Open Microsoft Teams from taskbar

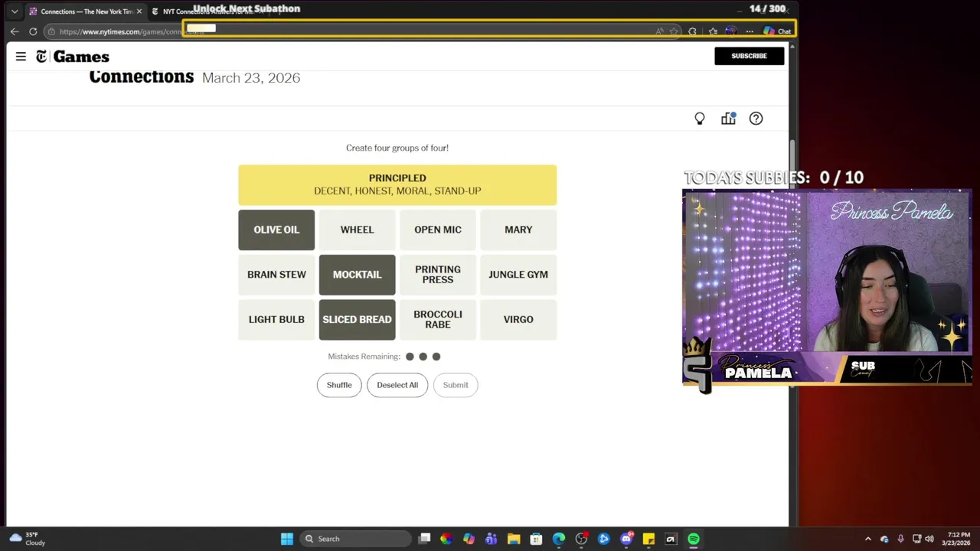tap(491, 539)
